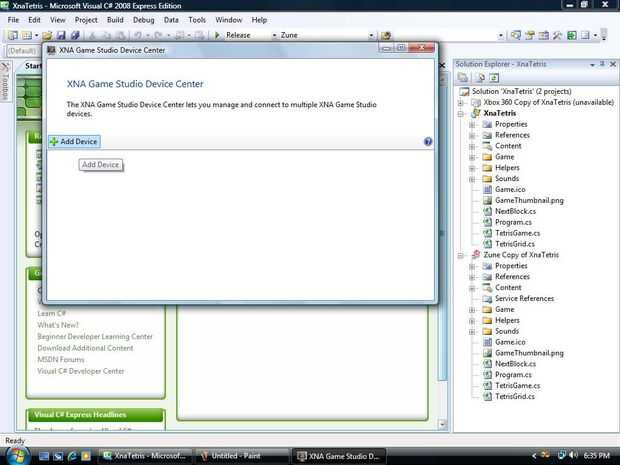Click the What's New? link on Start Page
The height and width of the screenshot is (465, 620).
pos(58,325)
